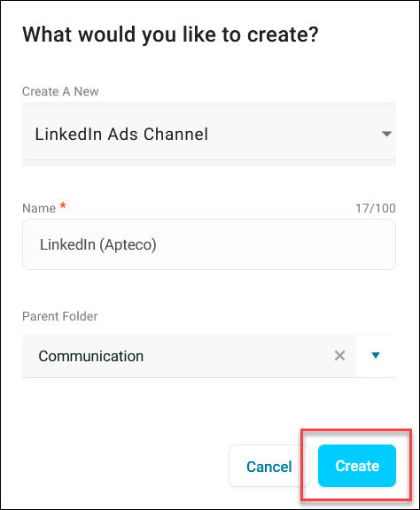Expand the Parent Folder dropdown arrow
The height and width of the screenshot is (510, 420).
(x=376, y=356)
